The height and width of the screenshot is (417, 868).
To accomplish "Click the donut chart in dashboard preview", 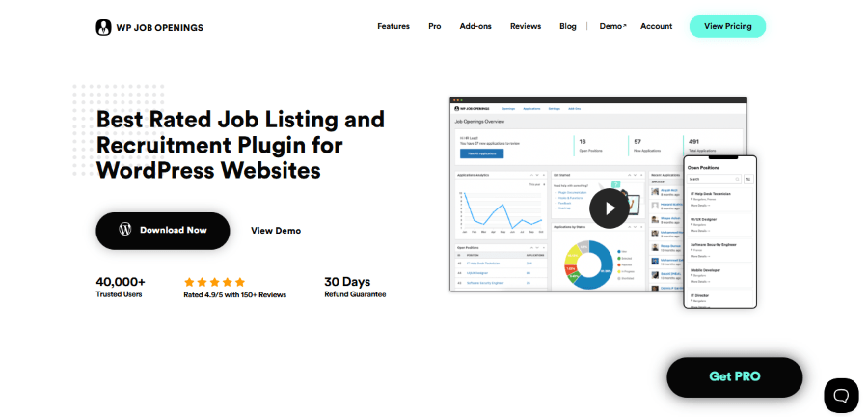I will tap(589, 264).
